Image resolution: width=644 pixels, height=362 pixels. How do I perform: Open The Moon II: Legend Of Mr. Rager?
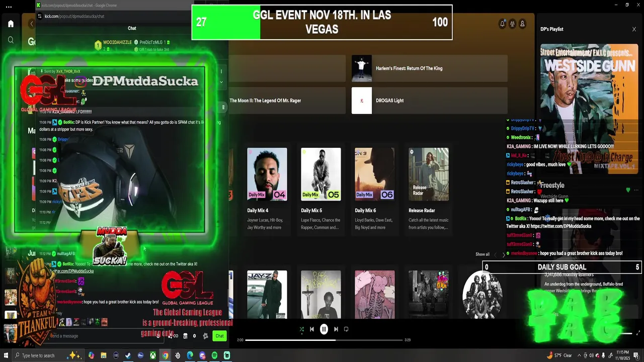click(287, 101)
